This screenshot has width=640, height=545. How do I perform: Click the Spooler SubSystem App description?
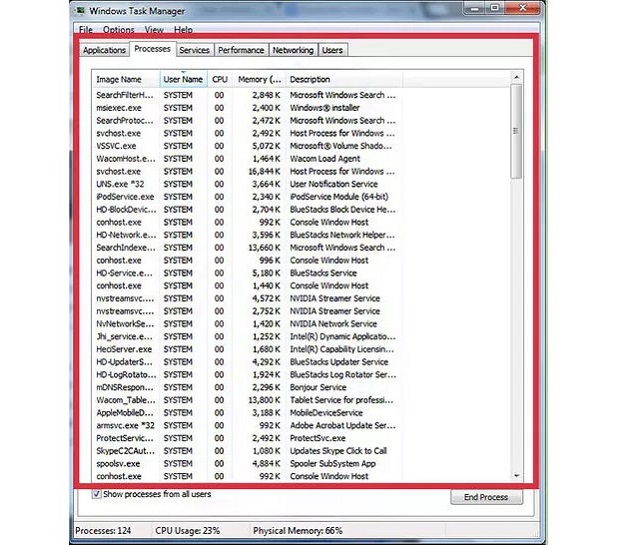pos(333,463)
